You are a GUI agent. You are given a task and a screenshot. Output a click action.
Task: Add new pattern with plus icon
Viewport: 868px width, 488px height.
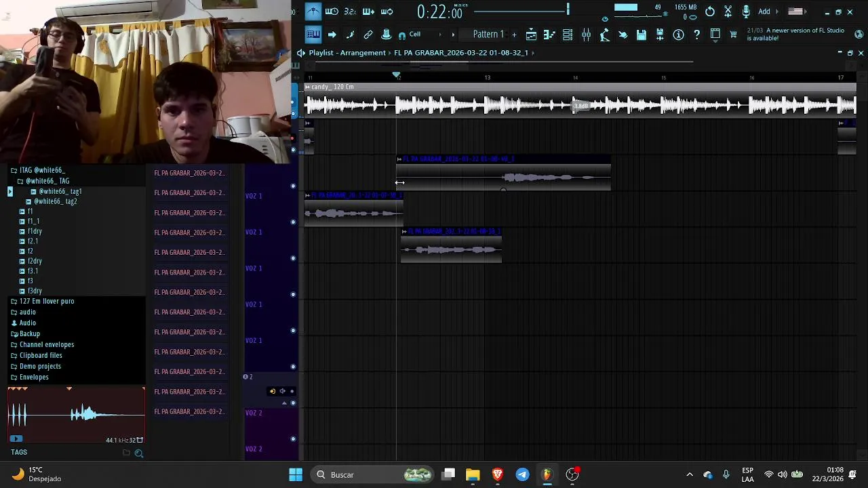pyautogui.click(x=514, y=35)
